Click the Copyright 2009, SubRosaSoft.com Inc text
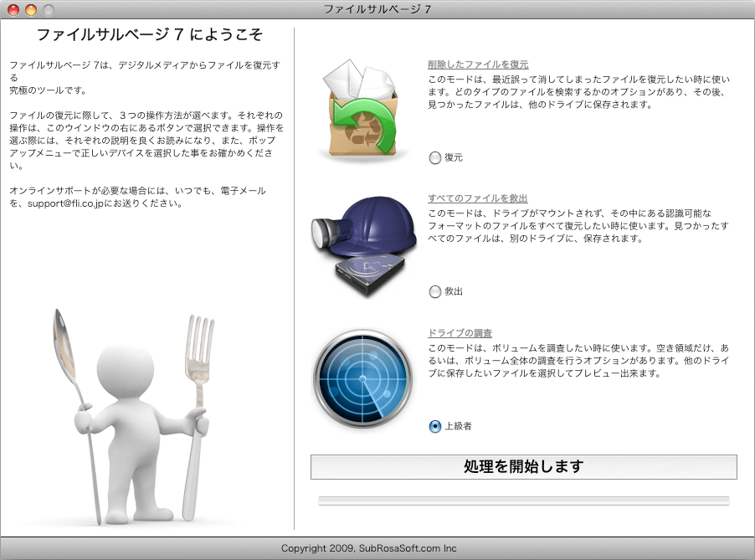The width and height of the screenshot is (755, 560). pyautogui.click(x=369, y=548)
